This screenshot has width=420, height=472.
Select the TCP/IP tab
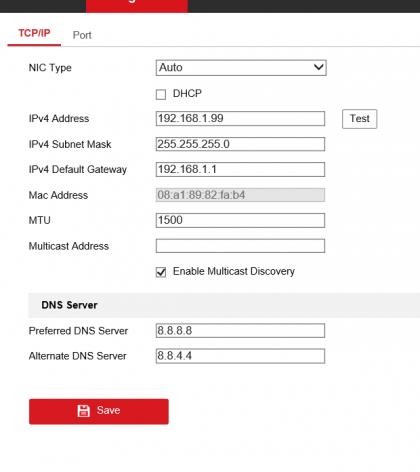tap(34, 33)
